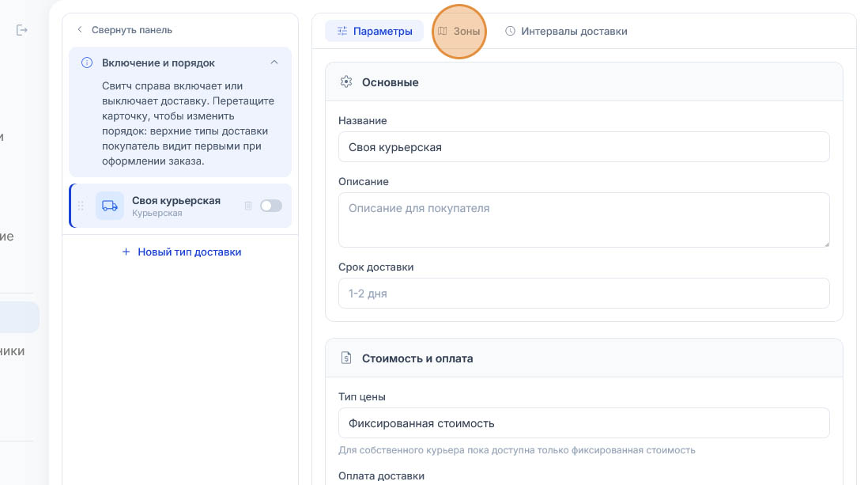Screen dimensions: 868x485
Task: Grab the drag handle of Своя курьерская
Action: point(81,206)
